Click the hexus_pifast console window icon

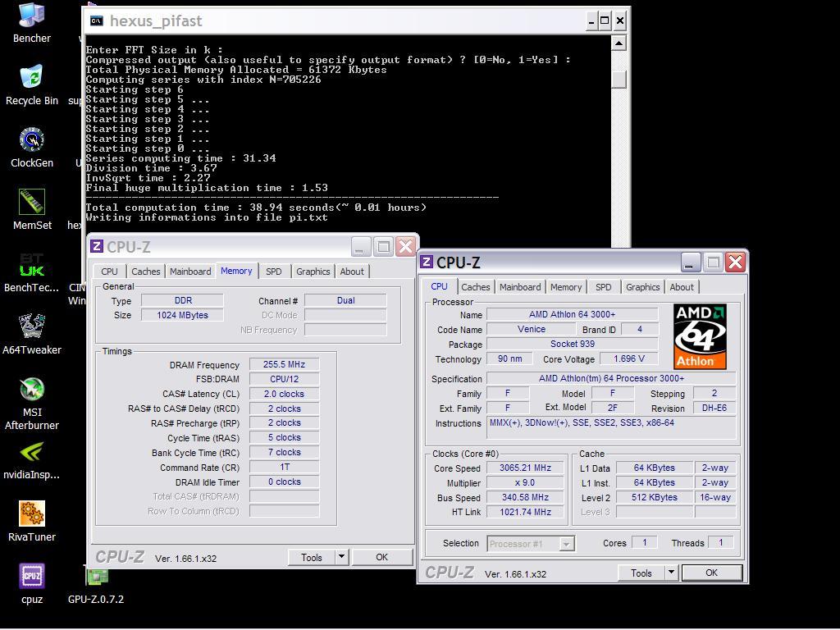97,21
